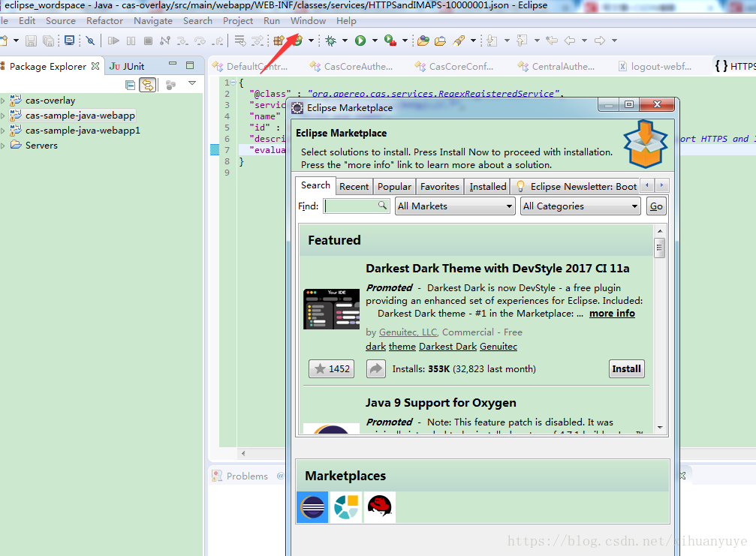Toggle Link with Editor in Package Explorer

coord(148,85)
